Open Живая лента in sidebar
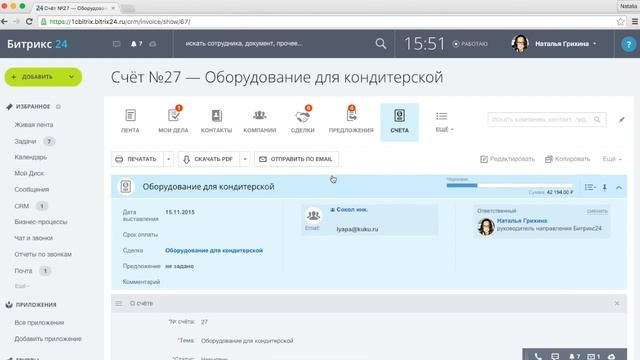This screenshot has height=360, width=640. coord(34,124)
